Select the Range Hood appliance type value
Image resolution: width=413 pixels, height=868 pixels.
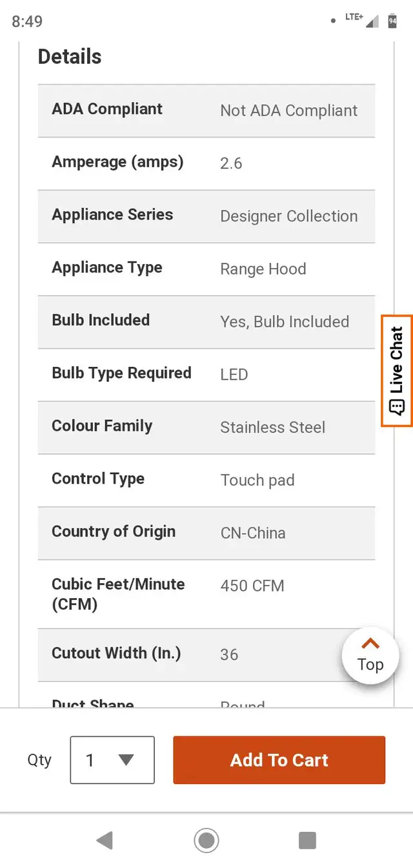pos(263,269)
